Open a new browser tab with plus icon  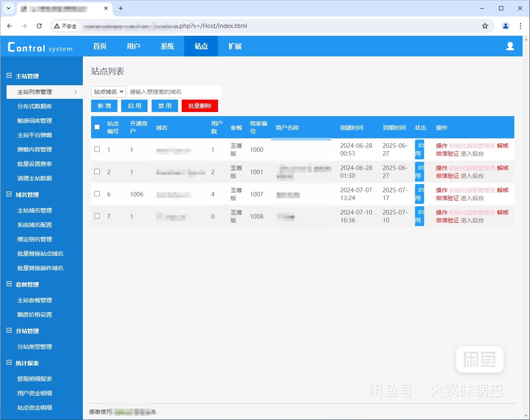pos(121,8)
